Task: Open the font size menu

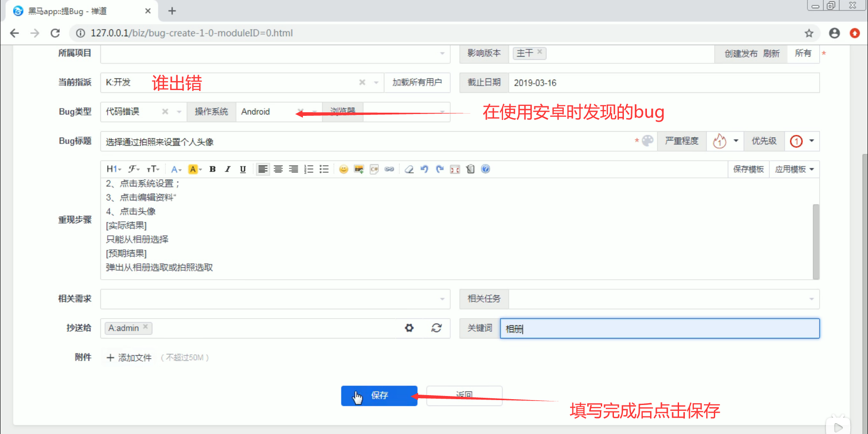Action: pos(153,169)
